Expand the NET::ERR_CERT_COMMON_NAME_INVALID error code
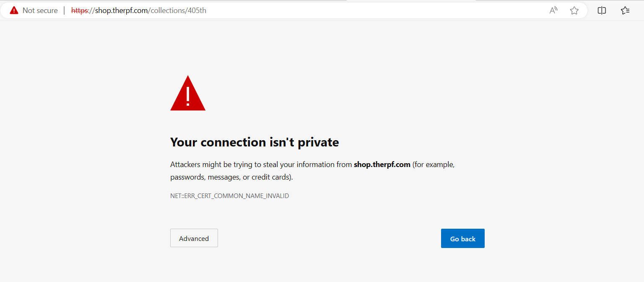 click(229, 196)
